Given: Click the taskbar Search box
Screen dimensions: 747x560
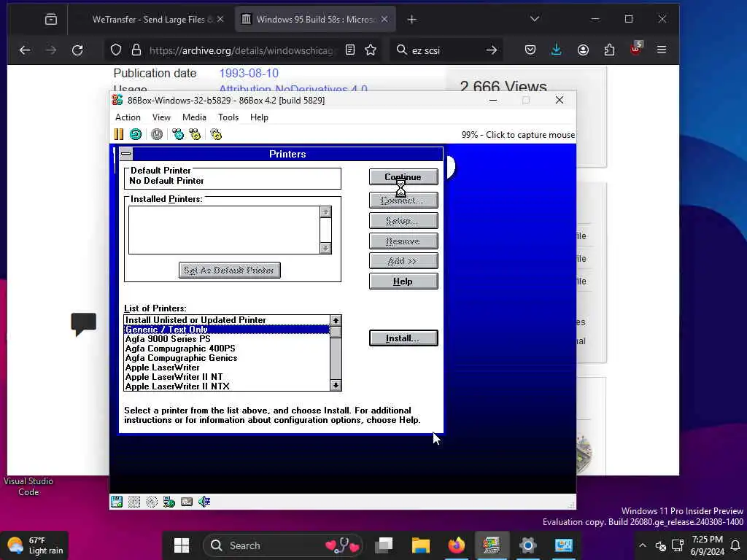Looking at the screenshot, I should (283, 545).
